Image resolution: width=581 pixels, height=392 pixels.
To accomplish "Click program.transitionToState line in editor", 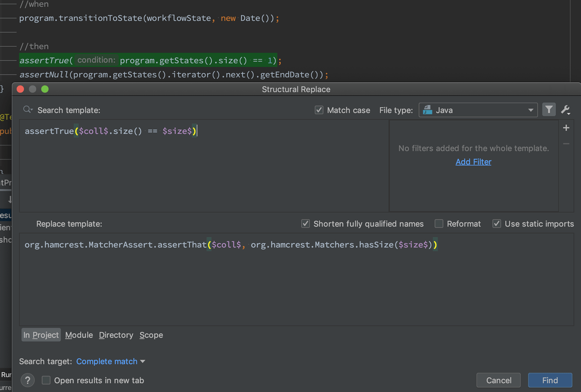I will pos(149,19).
